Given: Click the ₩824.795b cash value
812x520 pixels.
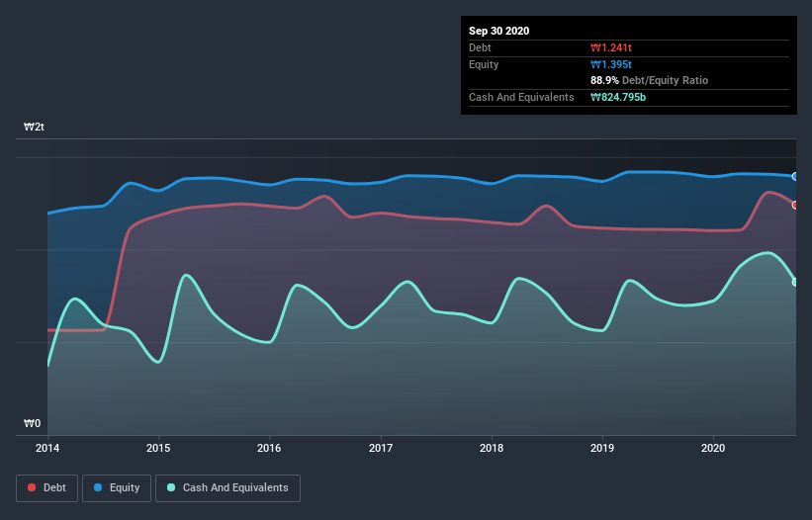Looking at the screenshot, I should pos(618,97).
